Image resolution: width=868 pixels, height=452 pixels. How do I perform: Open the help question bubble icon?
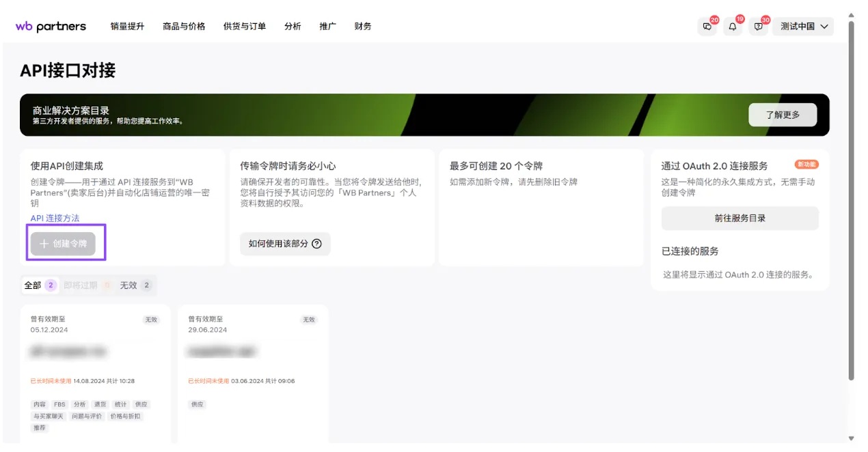[758, 27]
